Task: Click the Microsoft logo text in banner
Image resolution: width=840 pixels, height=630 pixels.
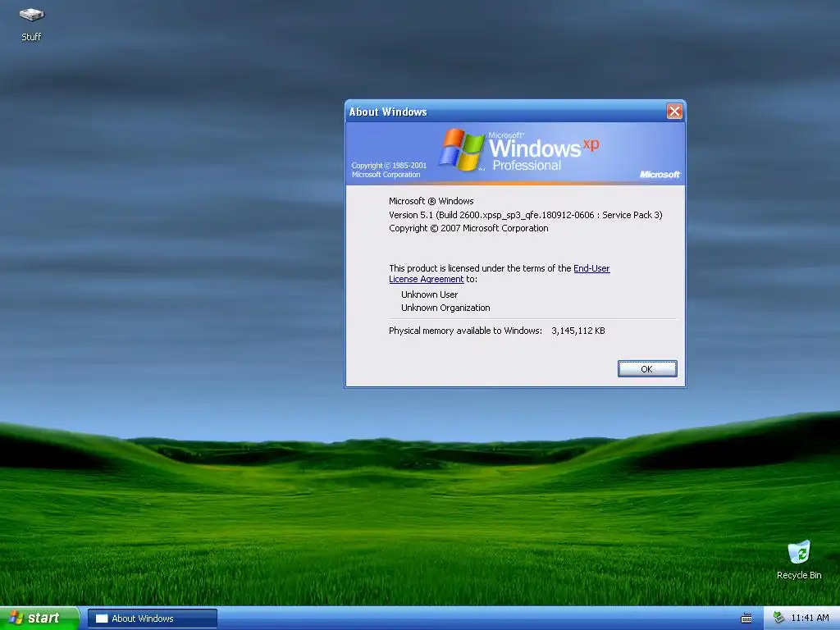Action: 660,174
